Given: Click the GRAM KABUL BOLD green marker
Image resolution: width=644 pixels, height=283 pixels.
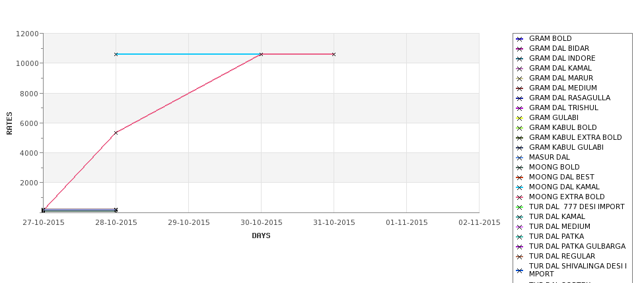Looking at the screenshot, I should [519, 128].
